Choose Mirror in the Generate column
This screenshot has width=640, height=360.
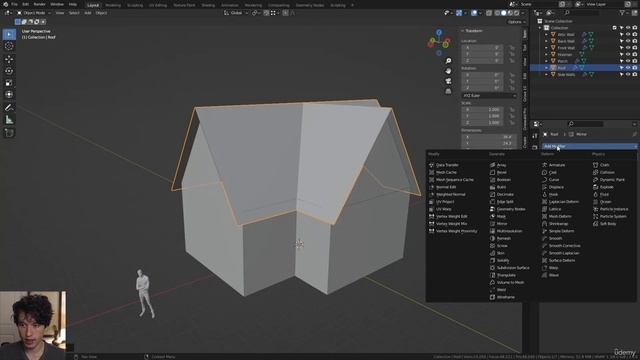click(502, 224)
